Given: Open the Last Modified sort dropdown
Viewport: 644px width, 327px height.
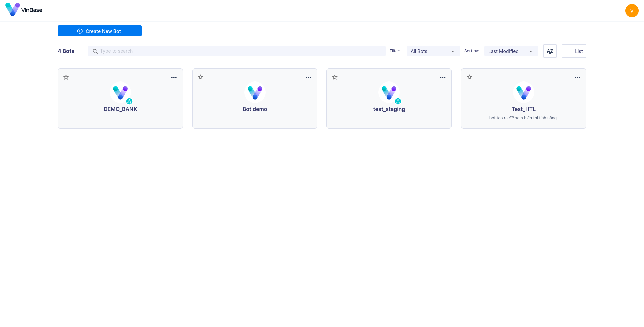Looking at the screenshot, I should pos(511,51).
